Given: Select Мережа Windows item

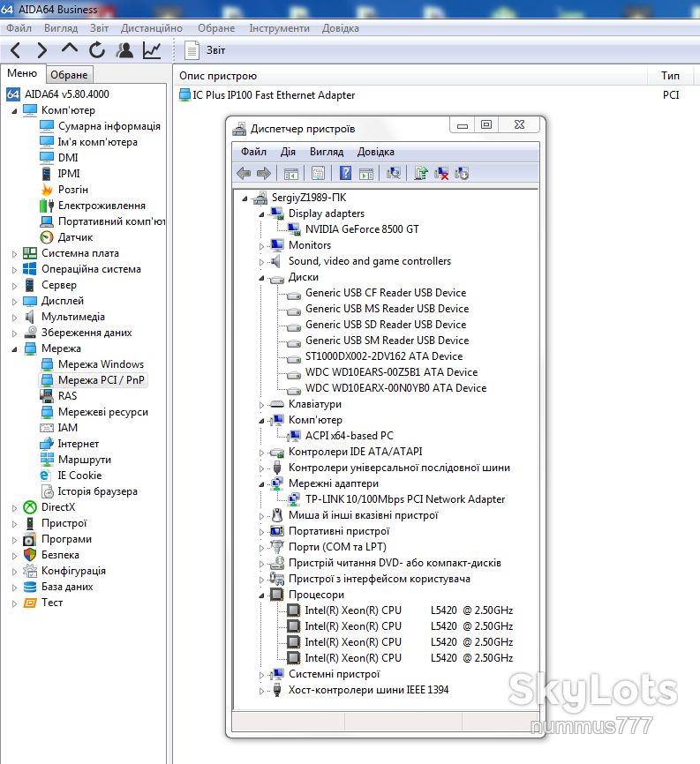Looking at the screenshot, I should point(101,364).
